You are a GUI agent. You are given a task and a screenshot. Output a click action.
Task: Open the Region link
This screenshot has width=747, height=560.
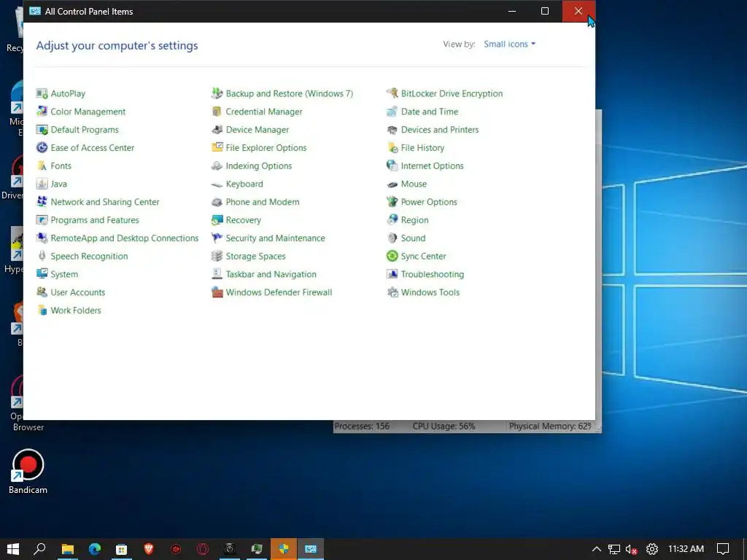(414, 220)
